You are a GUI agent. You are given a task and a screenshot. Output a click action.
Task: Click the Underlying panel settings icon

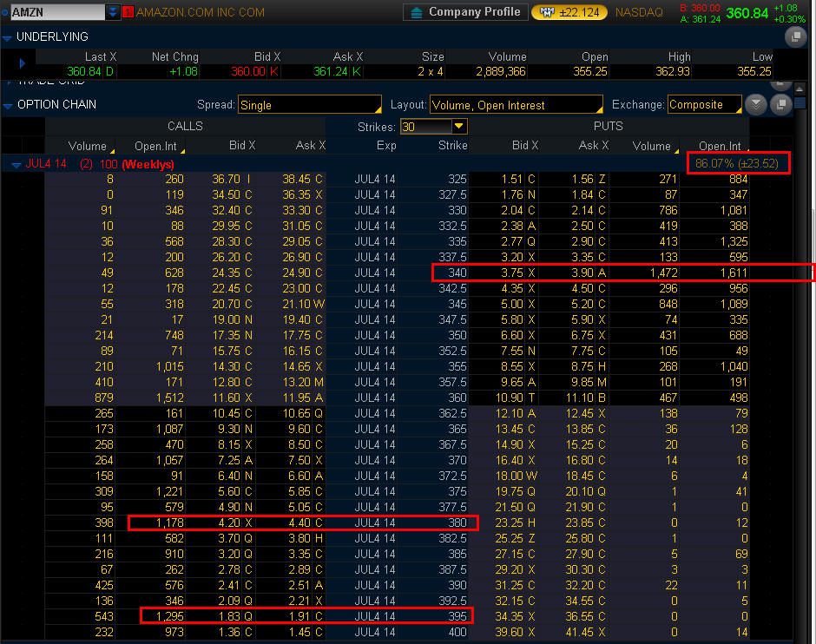(x=793, y=37)
